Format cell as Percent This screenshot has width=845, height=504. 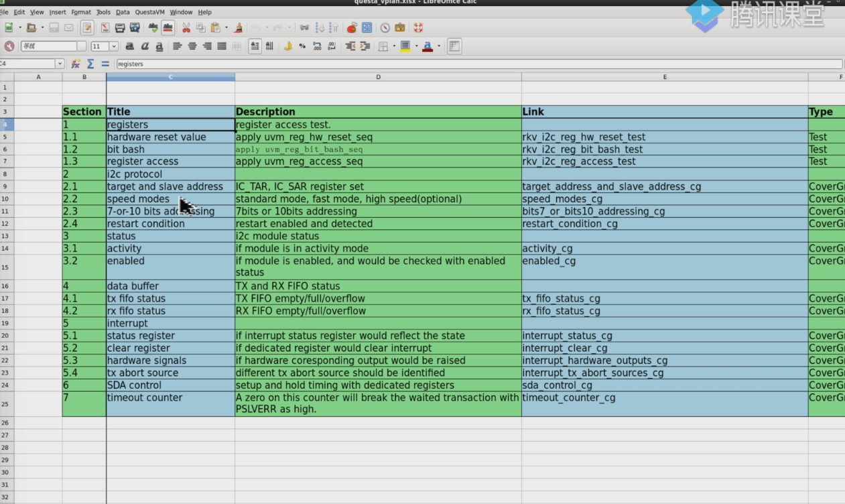click(302, 46)
